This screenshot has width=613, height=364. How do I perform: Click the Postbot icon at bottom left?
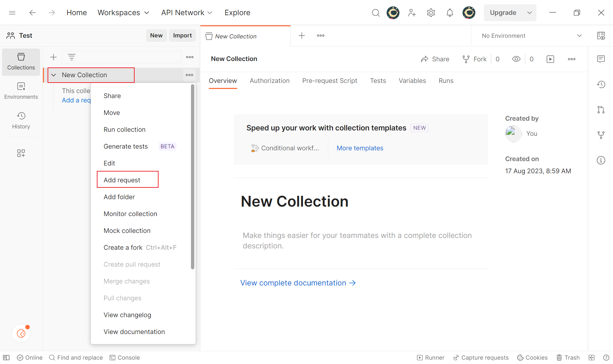(x=21, y=333)
